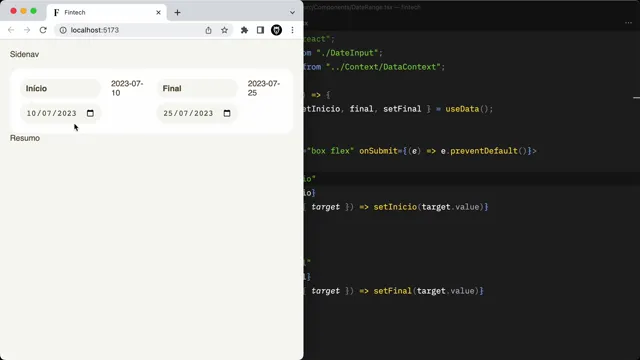
Task: Open the Início date picker calendar icon
Action: click(90, 113)
